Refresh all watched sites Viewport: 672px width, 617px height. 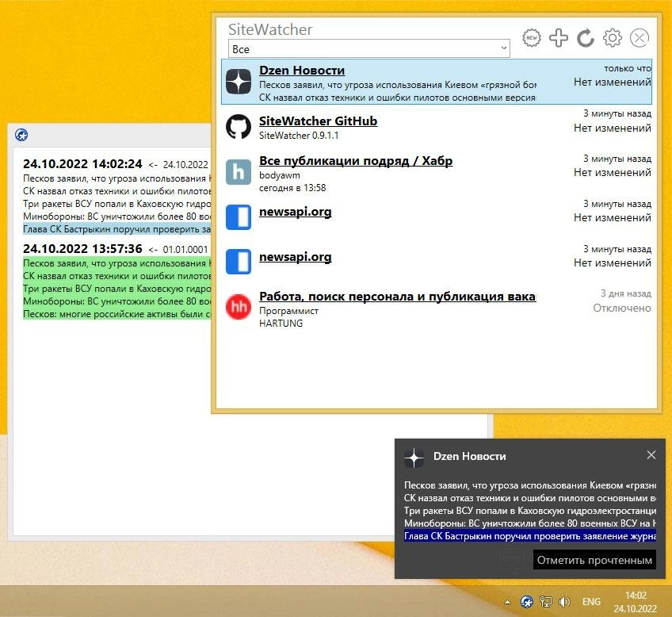point(586,37)
